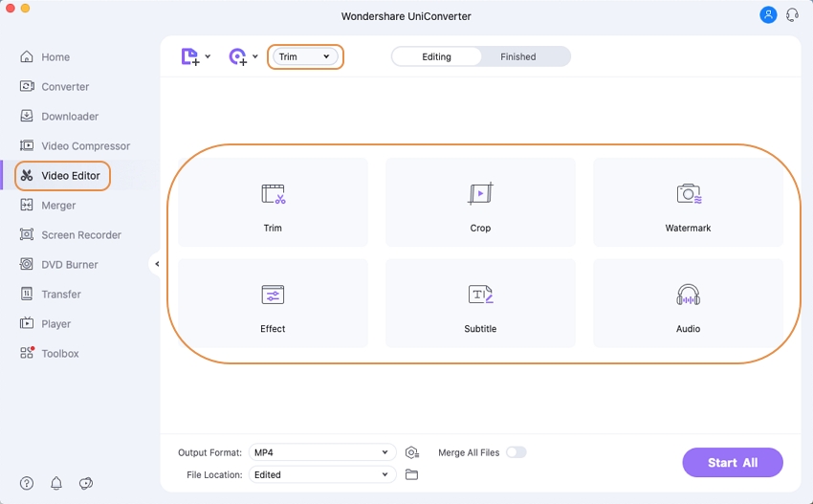
Task: Open Screen Recorder from sidebar
Action: coord(80,235)
